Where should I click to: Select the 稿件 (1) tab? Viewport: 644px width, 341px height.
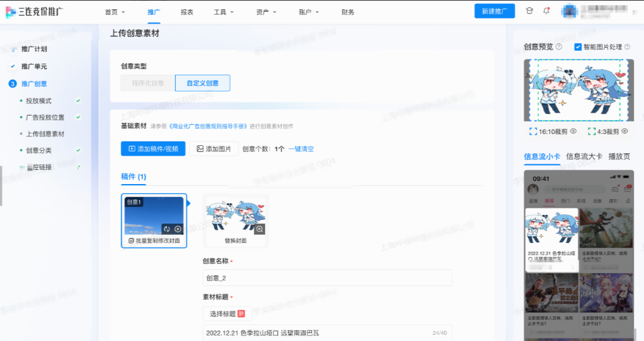coord(133,177)
